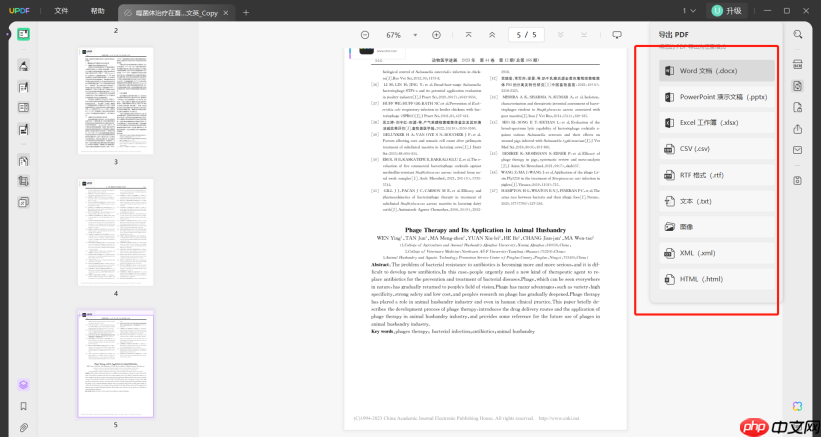The height and width of the screenshot is (437, 821).
Task: Export as Word 文档 (.docx)
Action: 716,71
